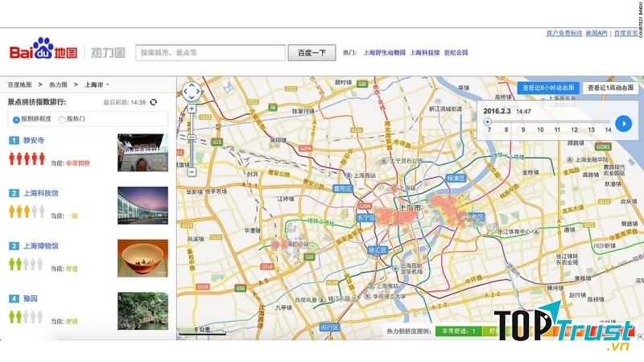Click the red crowd-level figures under 静安寺

pyautogui.click(x=27, y=158)
